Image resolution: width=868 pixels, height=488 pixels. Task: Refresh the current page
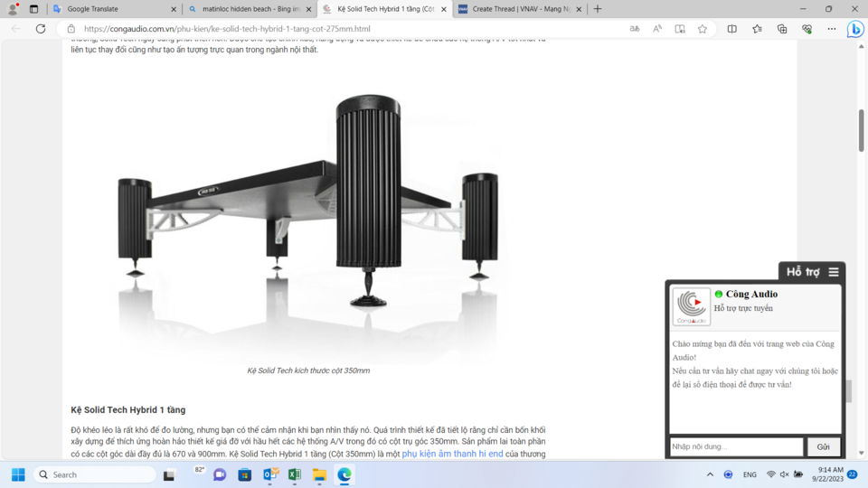41,29
